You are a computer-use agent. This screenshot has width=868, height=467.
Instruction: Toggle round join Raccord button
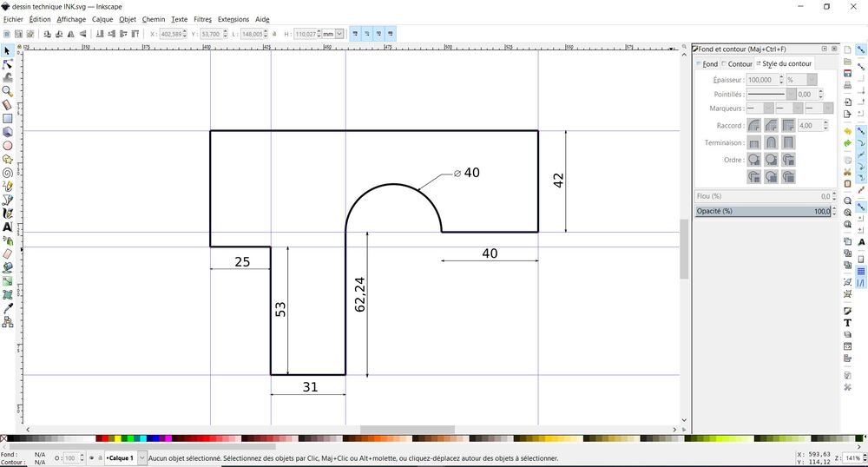tap(754, 126)
